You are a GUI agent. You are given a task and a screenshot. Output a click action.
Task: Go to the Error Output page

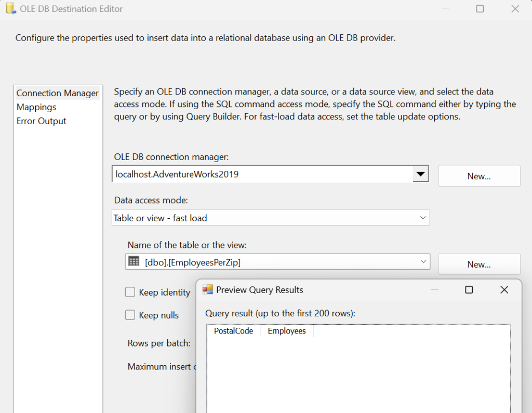tap(42, 121)
